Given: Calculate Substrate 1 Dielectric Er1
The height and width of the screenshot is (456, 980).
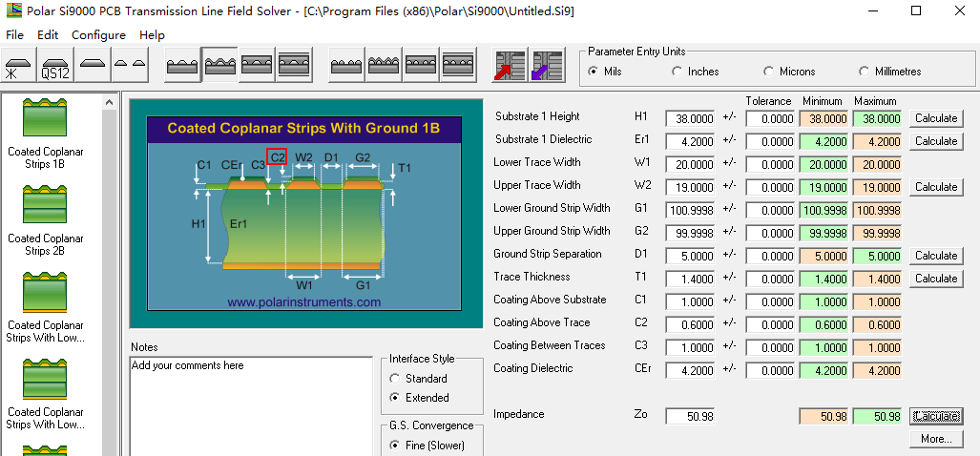Looking at the screenshot, I should (935, 141).
